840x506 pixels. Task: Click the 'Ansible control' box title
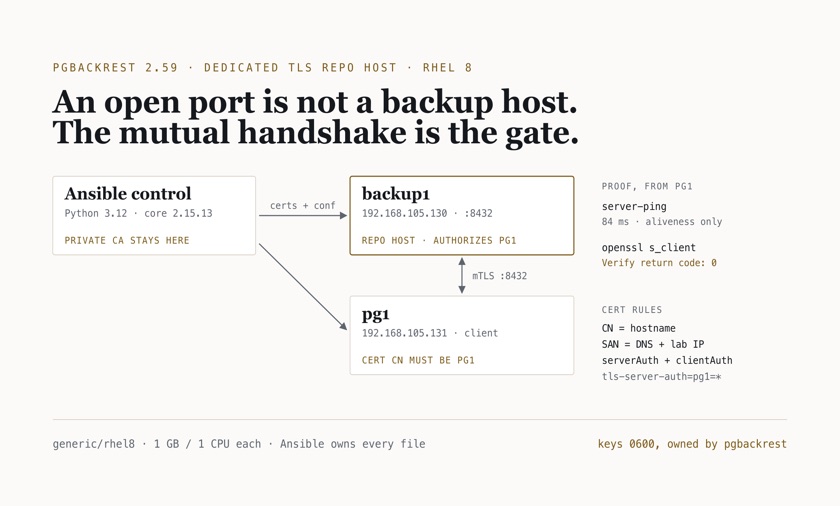pos(128,193)
